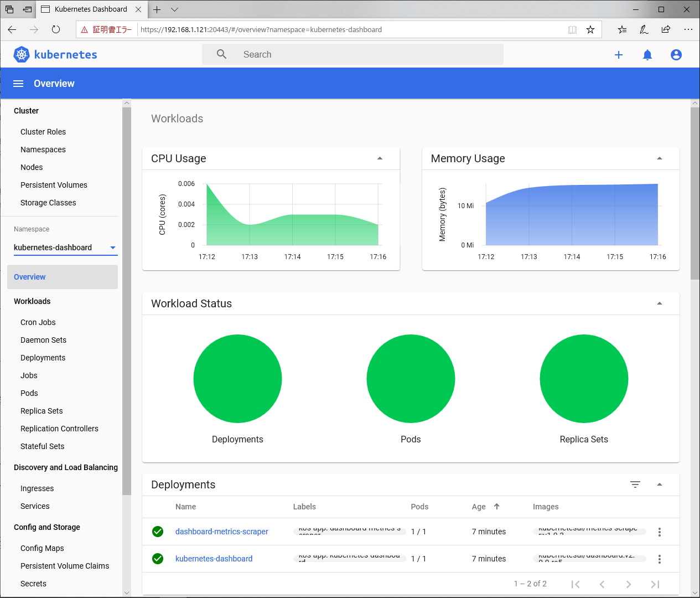Toggle the navigation sidebar with the hamburger icon
Viewport: 700px width, 598px height.
pos(18,83)
